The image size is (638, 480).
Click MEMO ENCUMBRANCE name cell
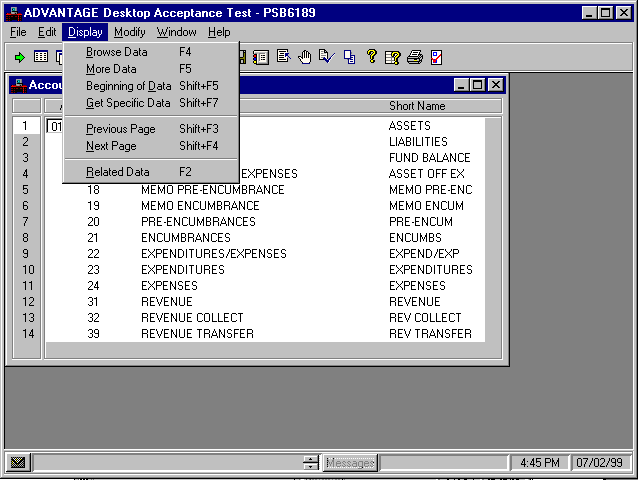tap(200, 206)
